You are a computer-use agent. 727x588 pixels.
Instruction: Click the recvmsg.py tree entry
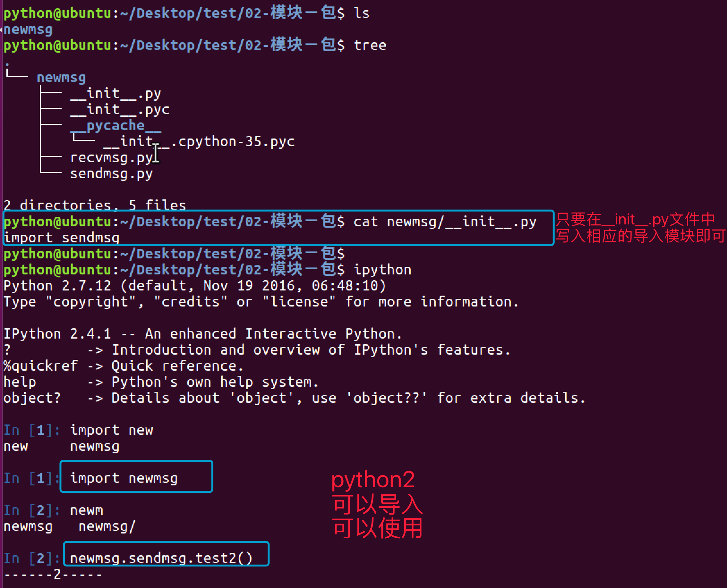click(x=112, y=158)
